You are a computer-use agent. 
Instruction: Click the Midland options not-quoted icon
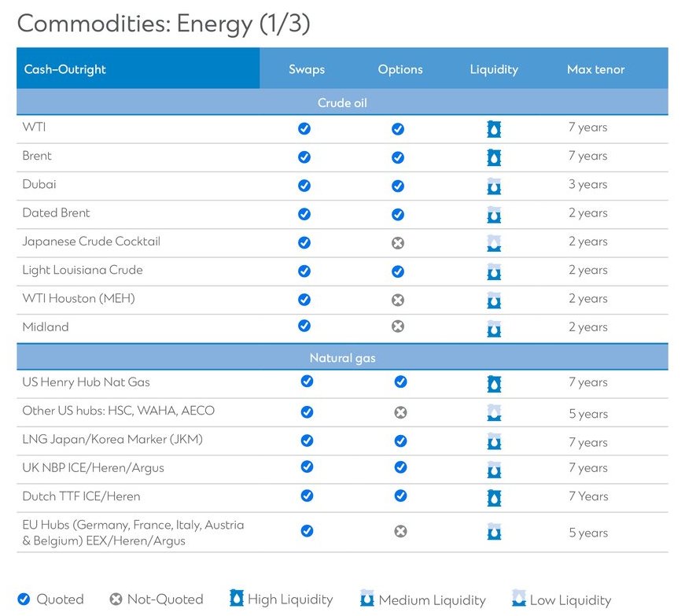pos(398,326)
